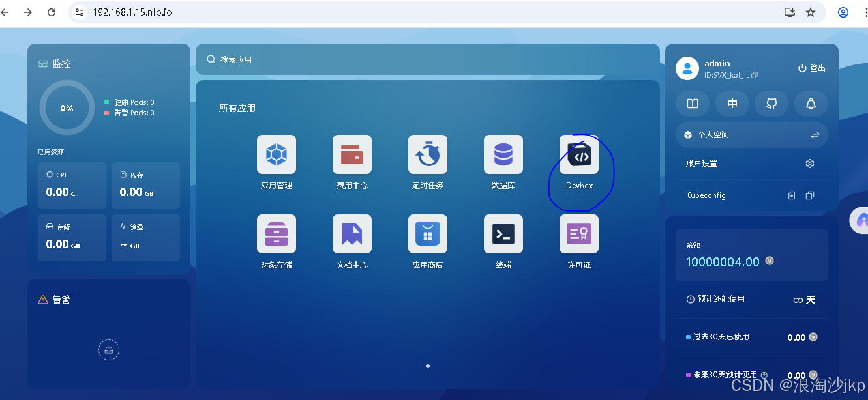868x400 pixels.
Task: Click the 登出 logout button
Action: pos(812,68)
